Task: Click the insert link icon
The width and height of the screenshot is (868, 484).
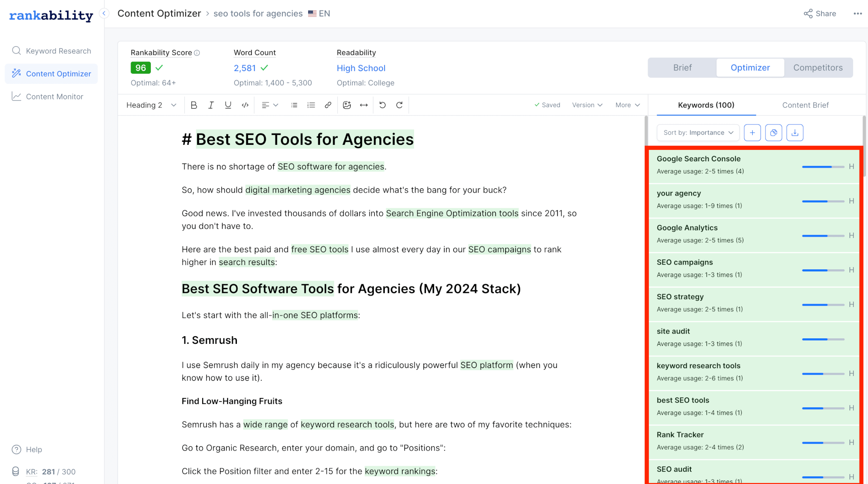Action: 328,105
